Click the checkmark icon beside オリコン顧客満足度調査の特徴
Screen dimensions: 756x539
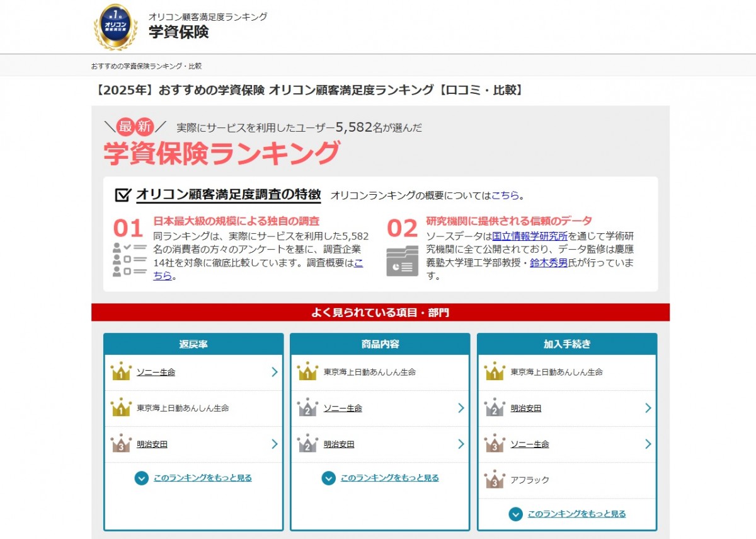point(123,195)
